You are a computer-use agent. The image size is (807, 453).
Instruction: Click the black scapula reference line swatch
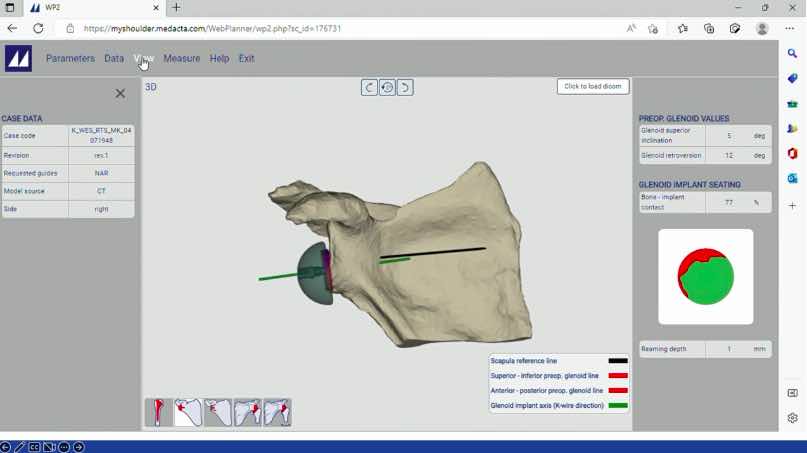618,361
